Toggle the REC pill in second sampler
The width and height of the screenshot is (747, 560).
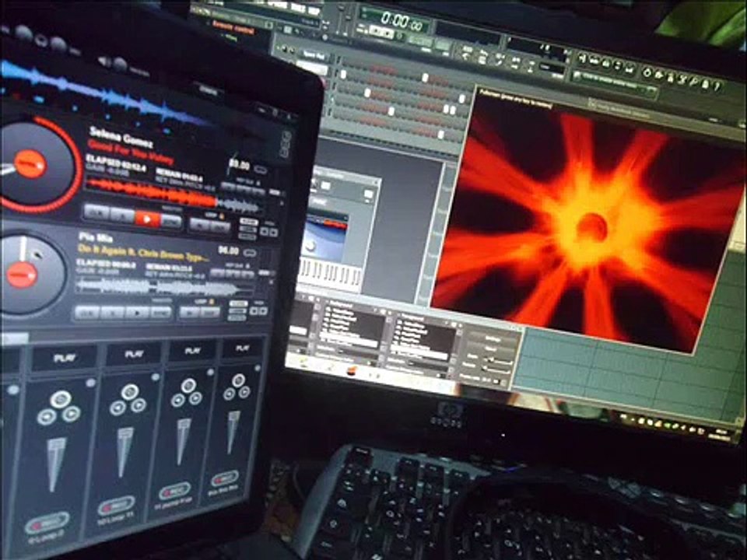[x=116, y=506]
